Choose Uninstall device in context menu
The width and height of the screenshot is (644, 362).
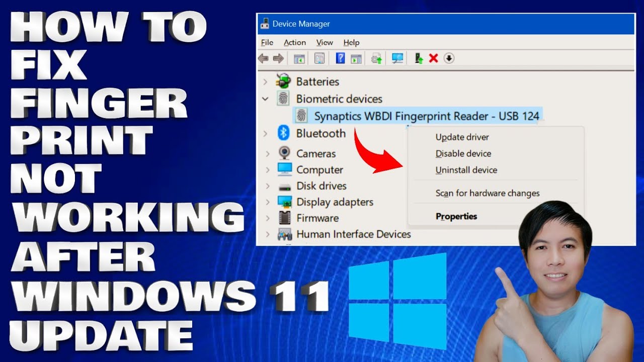466,170
